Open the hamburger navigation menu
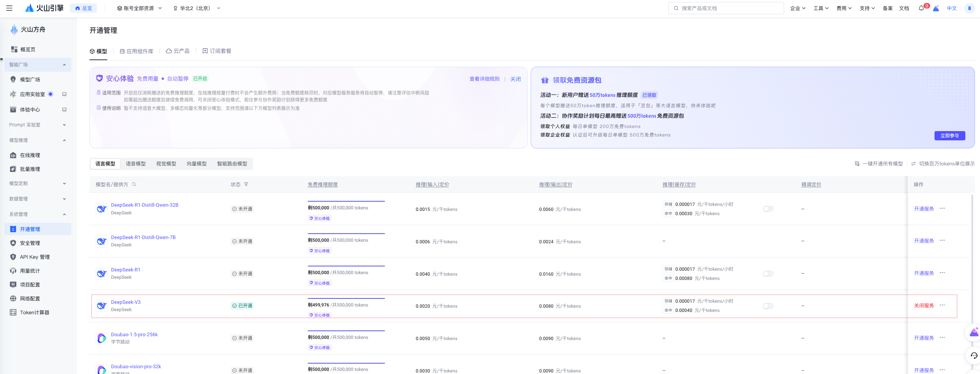980x374 pixels. [x=9, y=8]
